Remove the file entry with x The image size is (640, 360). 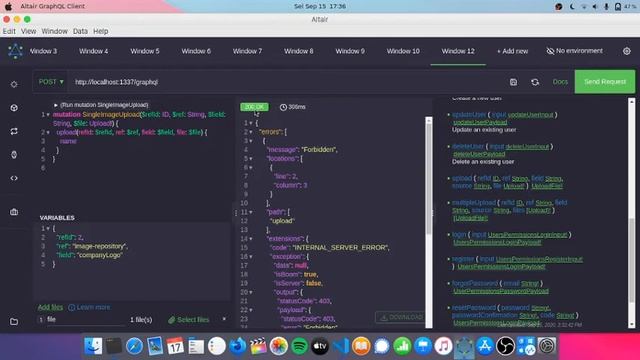(224, 319)
